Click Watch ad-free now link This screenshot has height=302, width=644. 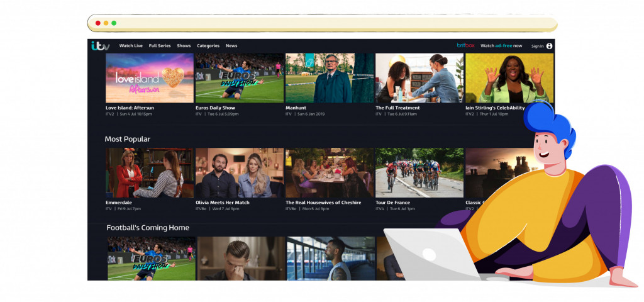[x=501, y=45]
